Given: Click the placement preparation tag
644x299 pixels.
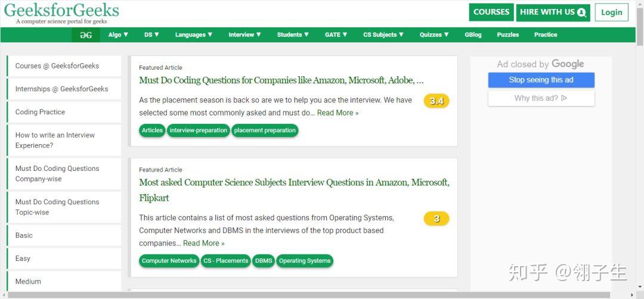Looking at the screenshot, I should pos(265,130).
